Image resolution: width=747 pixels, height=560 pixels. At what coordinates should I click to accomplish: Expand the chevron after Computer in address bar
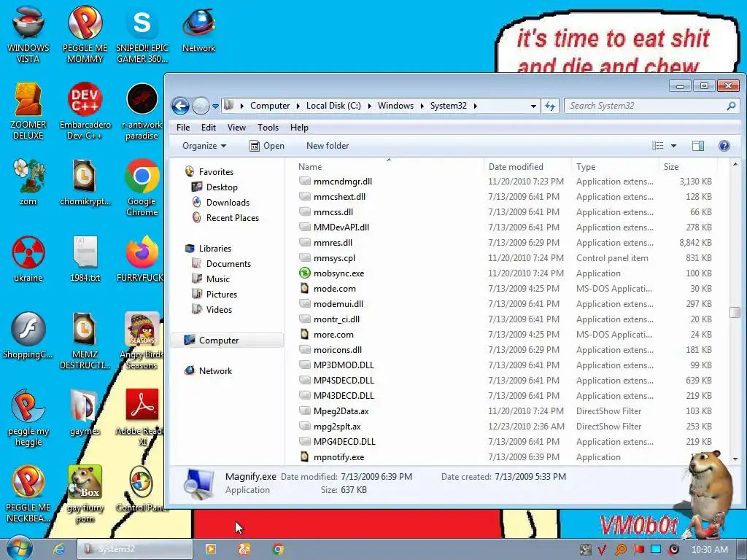pyautogui.click(x=298, y=106)
